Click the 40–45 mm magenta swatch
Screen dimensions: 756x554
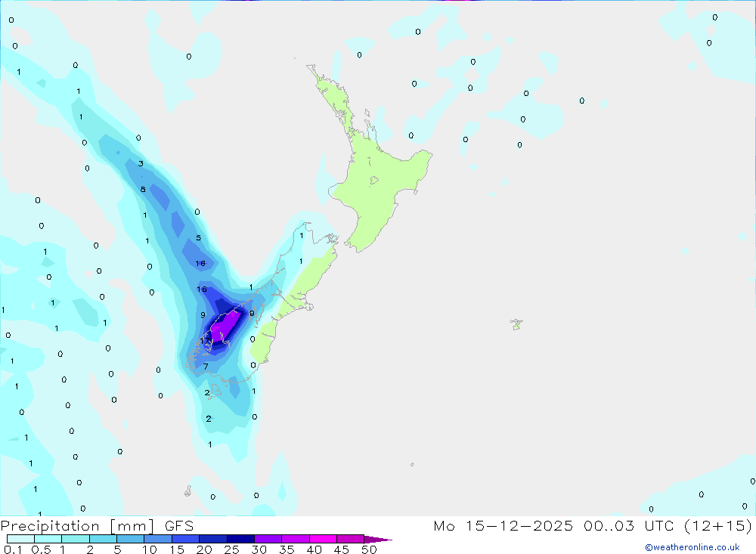click(x=323, y=539)
